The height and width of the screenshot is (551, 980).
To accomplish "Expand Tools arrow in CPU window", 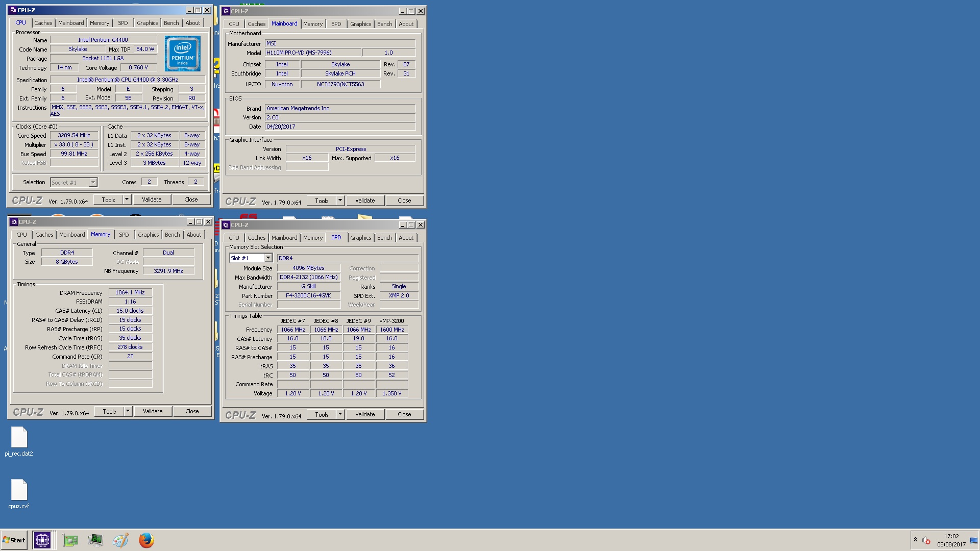I will click(127, 199).
